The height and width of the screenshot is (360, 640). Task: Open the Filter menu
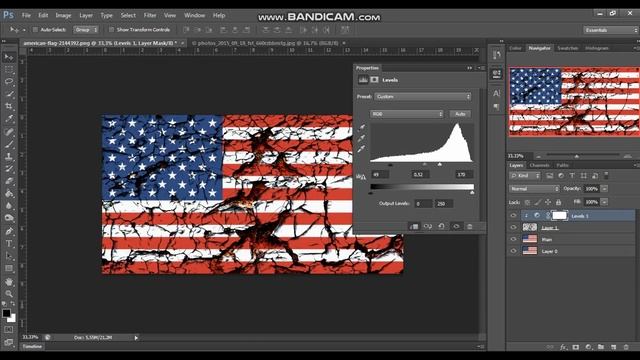tap(150, 16)
